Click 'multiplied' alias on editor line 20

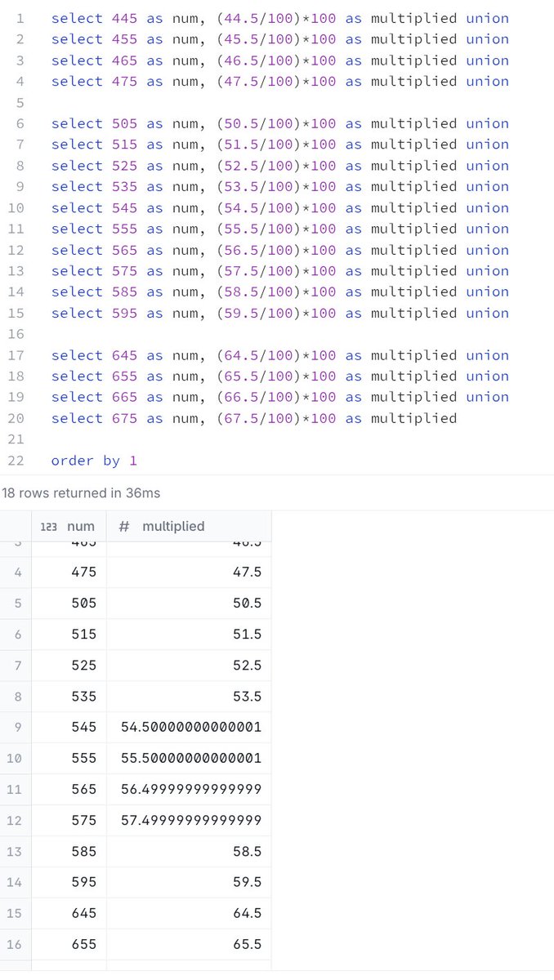(413, 418)
